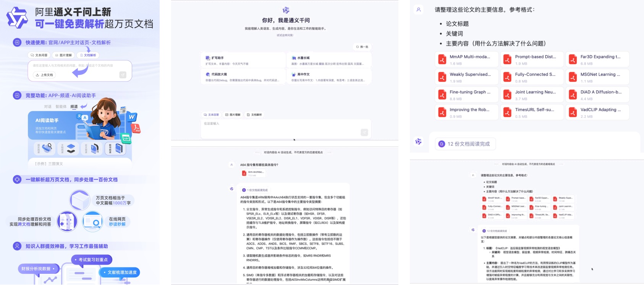Image resolution: width=644 pixels, height=285 pixels.
Task: Open the 水墨长城 suggestion card
Action: point(329,60)
